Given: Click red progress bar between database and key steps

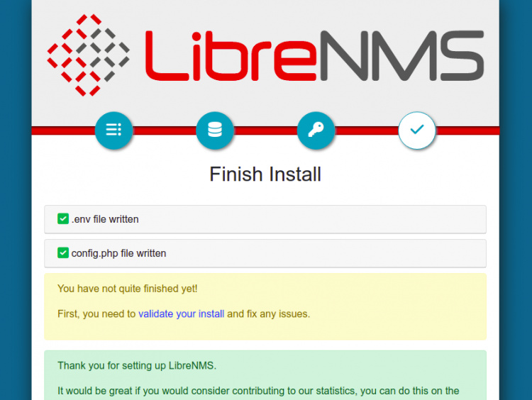Looking at the screenshot, I should pos(265,130).
